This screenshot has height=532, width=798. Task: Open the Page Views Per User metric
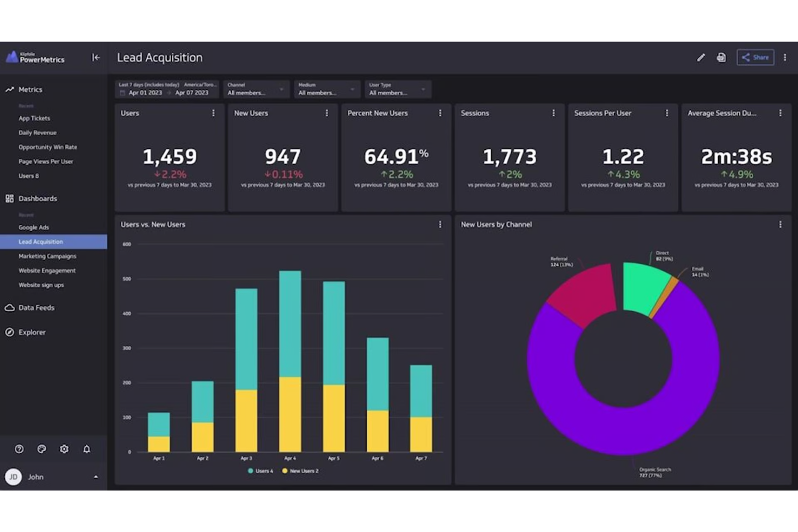coord(45,161)
